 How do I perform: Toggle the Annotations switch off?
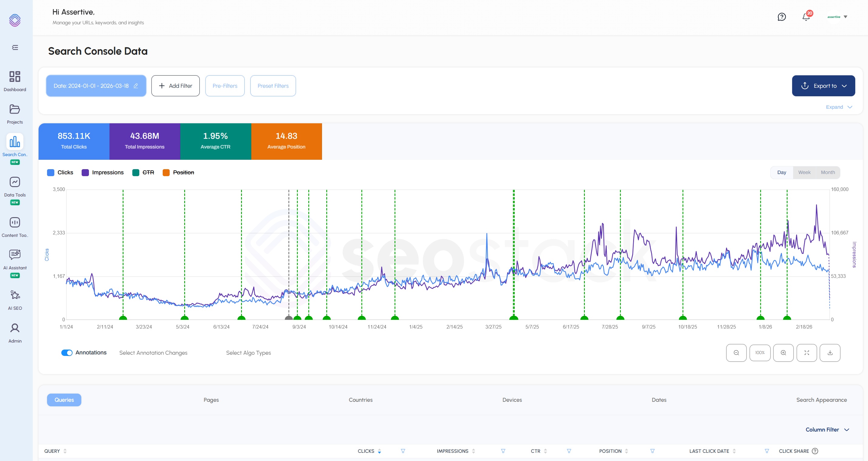click(67, 353)
